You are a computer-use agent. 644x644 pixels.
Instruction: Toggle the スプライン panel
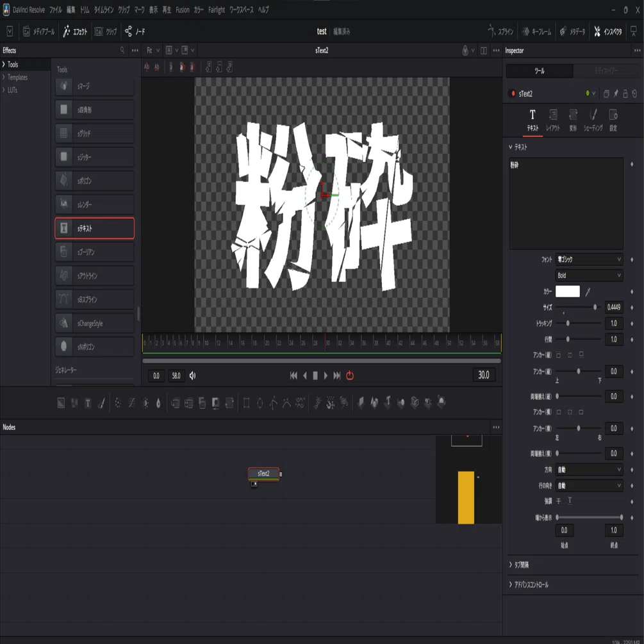click(500, 31)
